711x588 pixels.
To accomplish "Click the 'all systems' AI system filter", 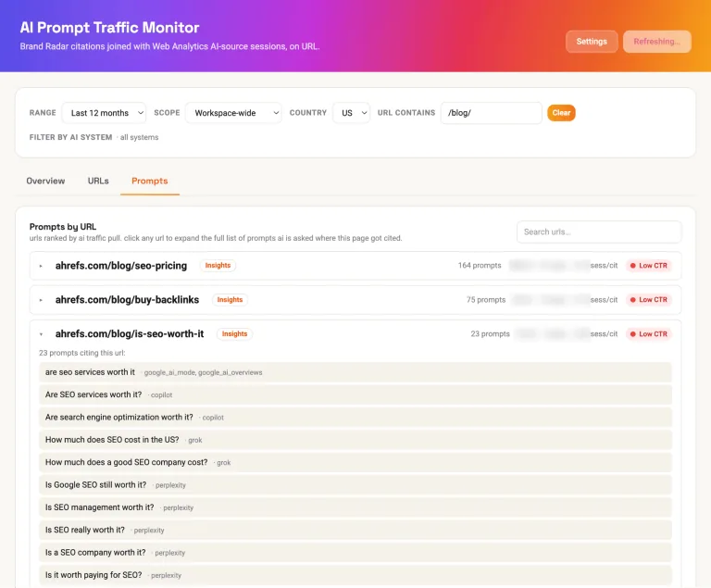I will tap(139, 137).
